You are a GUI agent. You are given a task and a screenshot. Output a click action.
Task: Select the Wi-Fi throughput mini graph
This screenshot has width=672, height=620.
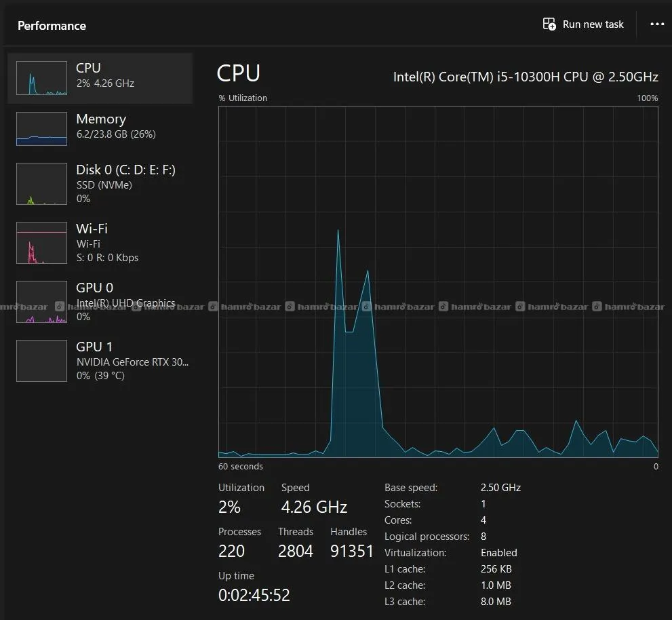(x=41, y=243)
